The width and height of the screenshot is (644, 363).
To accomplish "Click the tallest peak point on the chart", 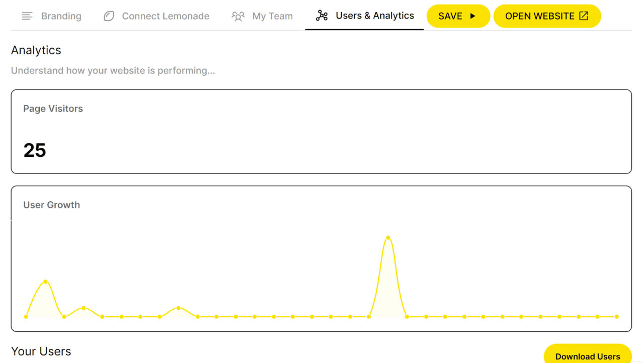I will pos(388,238).
